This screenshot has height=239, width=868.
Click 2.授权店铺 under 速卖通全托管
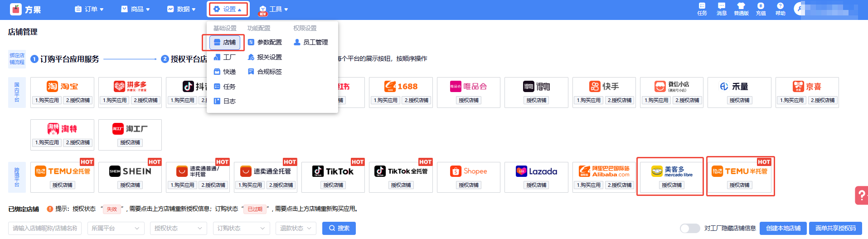(281, 185)
